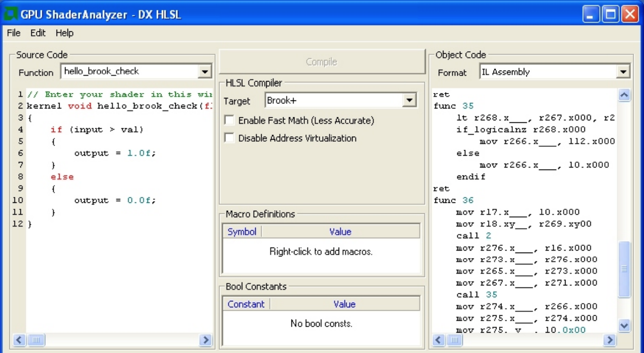Click the object code vertical scrollbar thumb
The height and width of the screenshot is (353, 644).
tap(624, 269)
